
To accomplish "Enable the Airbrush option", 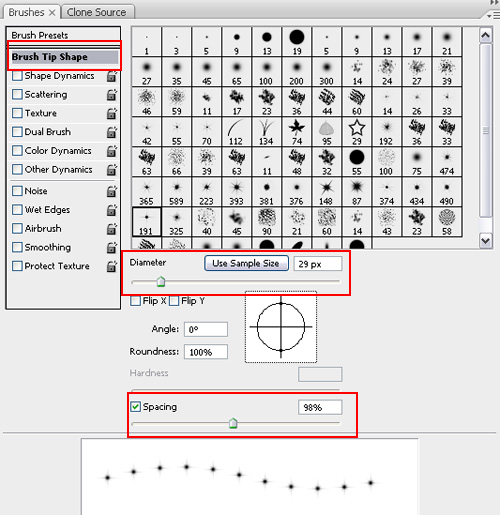I will click(x=17, y=229).
